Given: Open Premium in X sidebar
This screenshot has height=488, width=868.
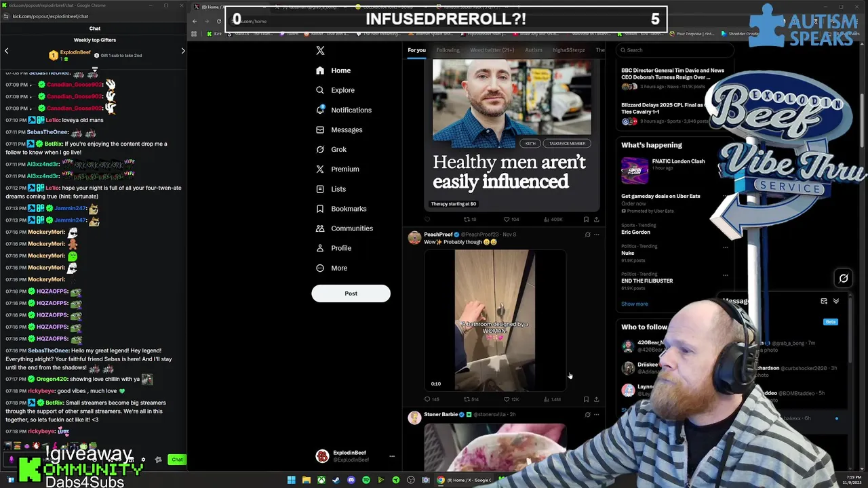Looking at the screenshot, I should (337, 169).
